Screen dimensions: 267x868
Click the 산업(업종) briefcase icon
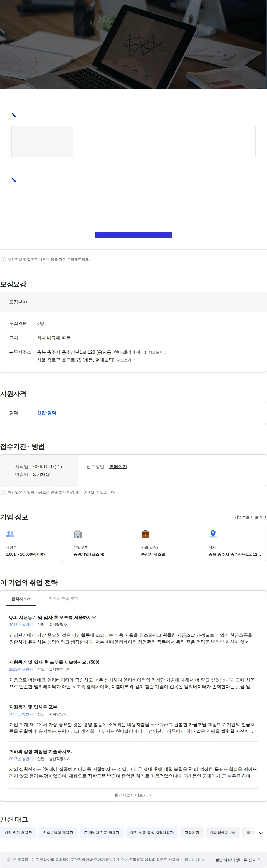click(x=145, y=534)
